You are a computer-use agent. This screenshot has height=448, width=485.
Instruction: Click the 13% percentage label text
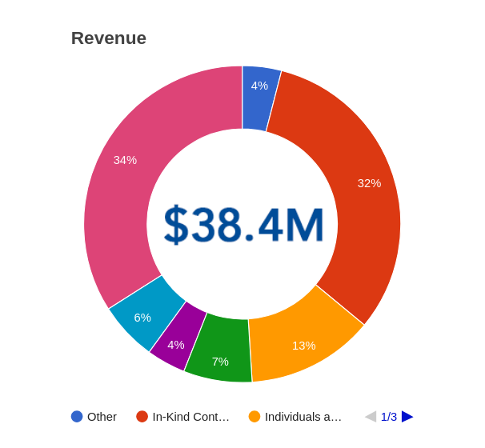point(303,346)
